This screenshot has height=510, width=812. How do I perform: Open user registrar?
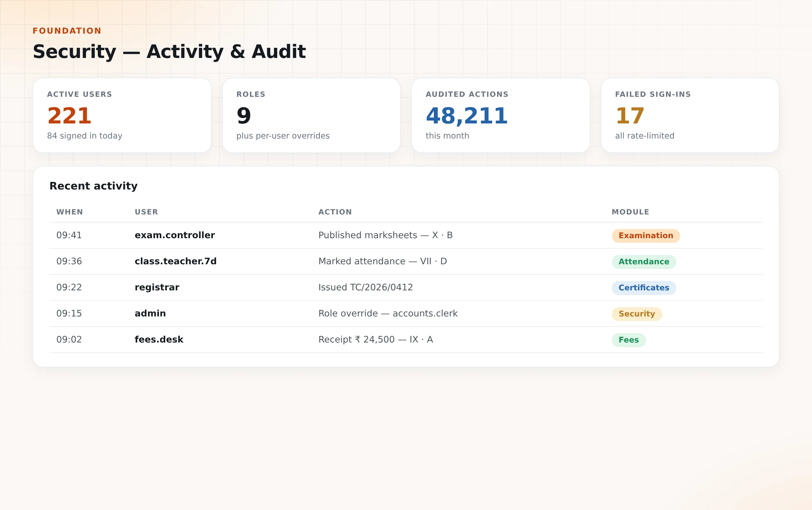[x=157, y=287]
